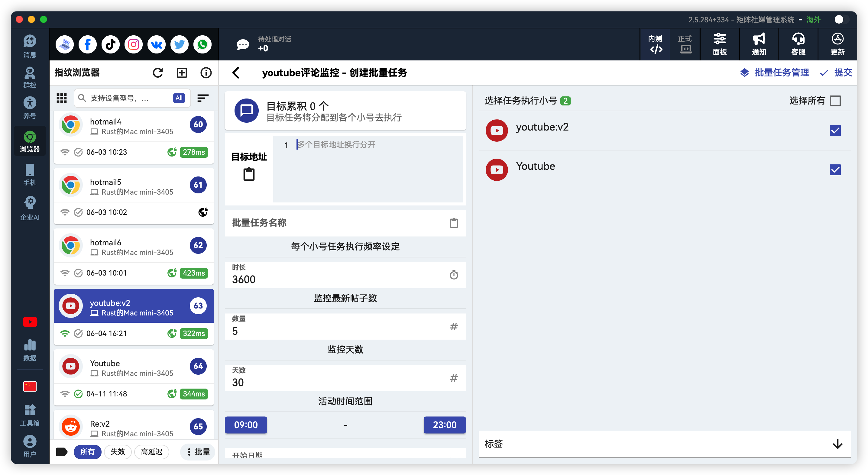Viewport: 868px width, 475px height.
Task: Open the 数据 data sidebar icon
Action: coord(30,350)
